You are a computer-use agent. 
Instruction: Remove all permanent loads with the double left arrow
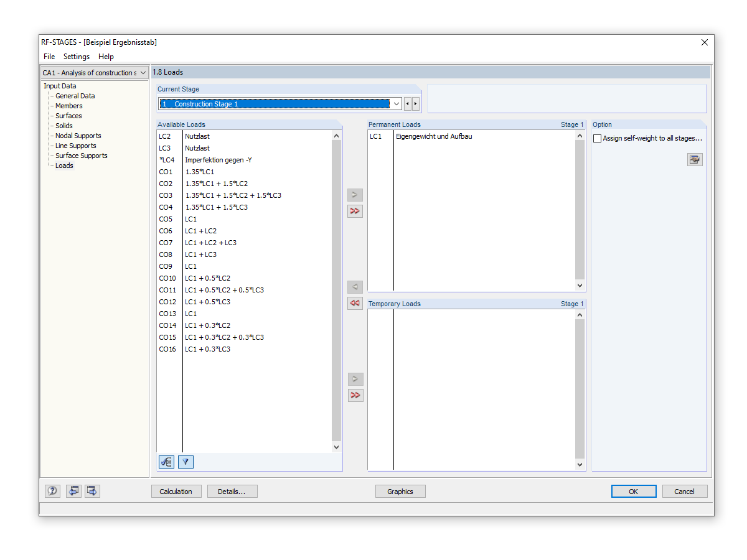355,303
